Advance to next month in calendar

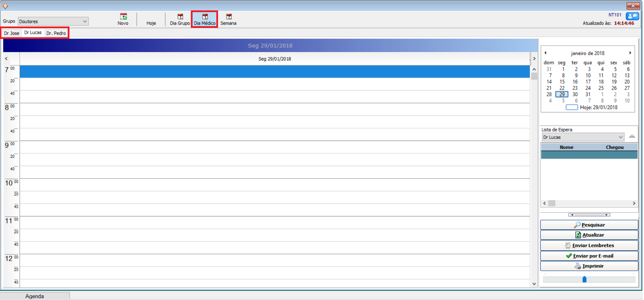point(630,53)
